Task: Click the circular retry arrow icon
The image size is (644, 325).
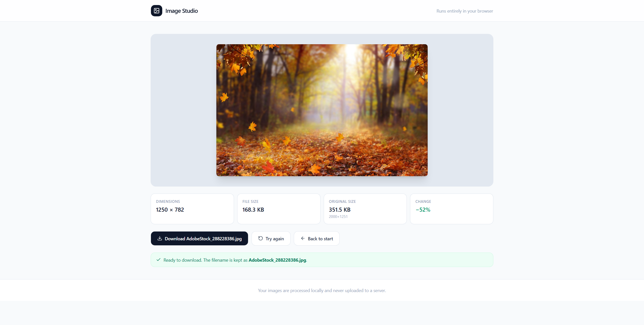Action: tap(260, 238)
